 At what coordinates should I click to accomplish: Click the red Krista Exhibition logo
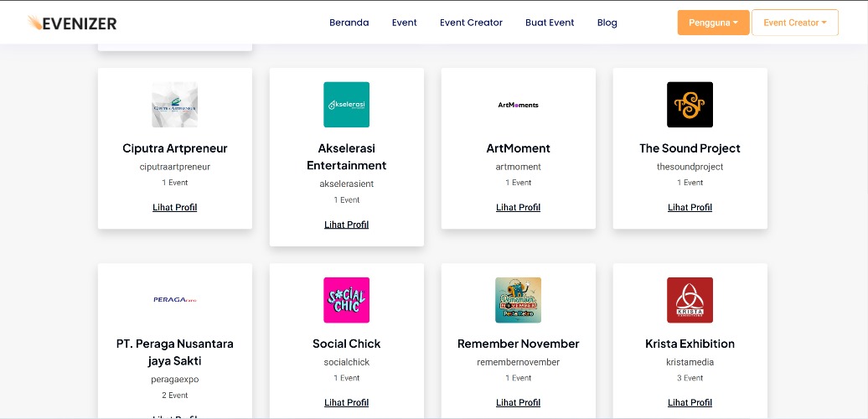click(690, 300)
